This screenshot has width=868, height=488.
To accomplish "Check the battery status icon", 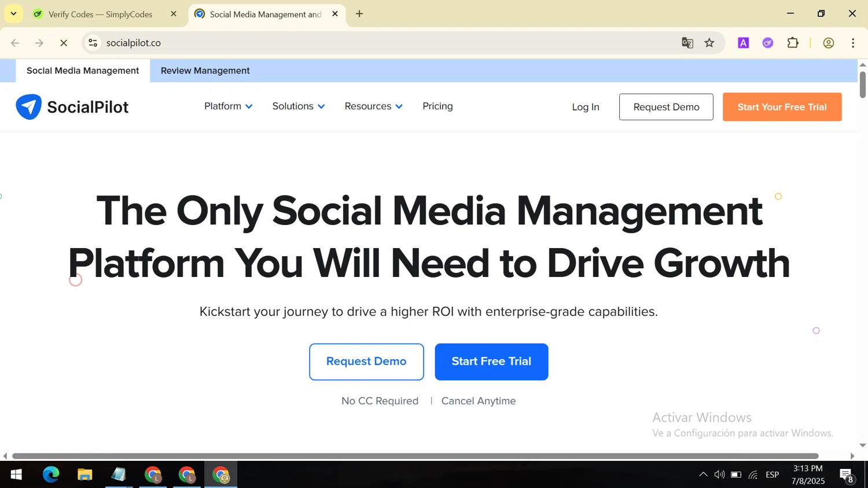I will tap(736, 475).
